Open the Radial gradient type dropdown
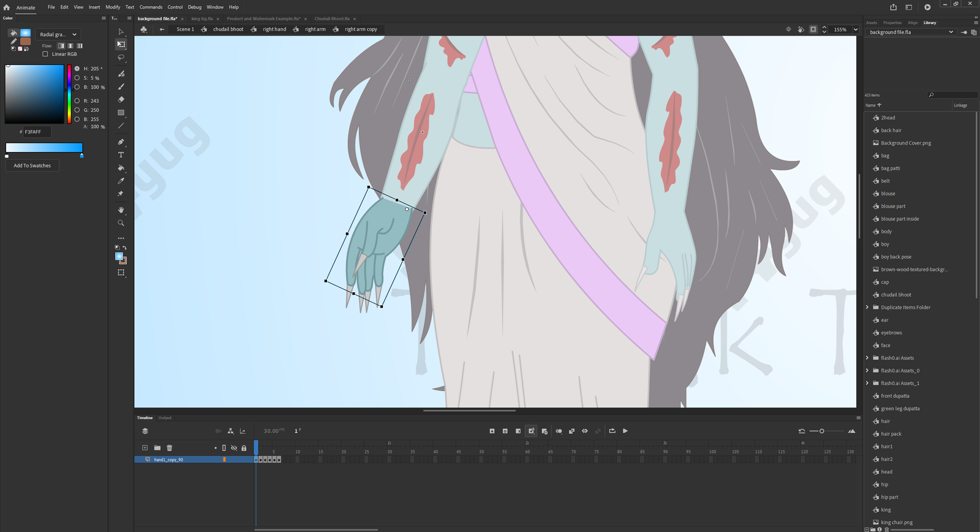Screen dimensions: 980x532 58,34
